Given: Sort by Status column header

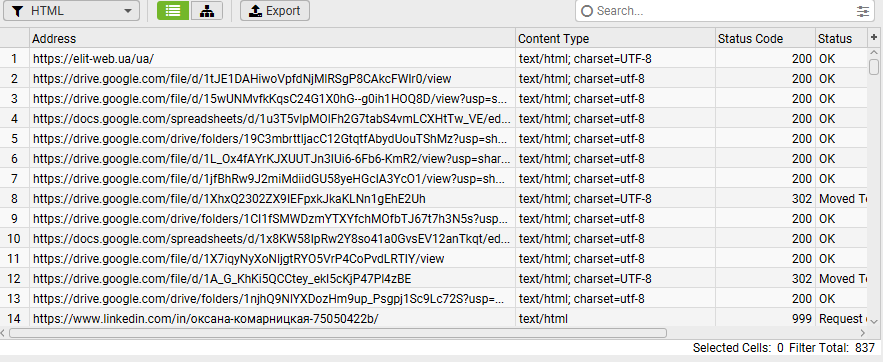Looking at the screenshot, I should pyautogui.click(x=841, y=39).
